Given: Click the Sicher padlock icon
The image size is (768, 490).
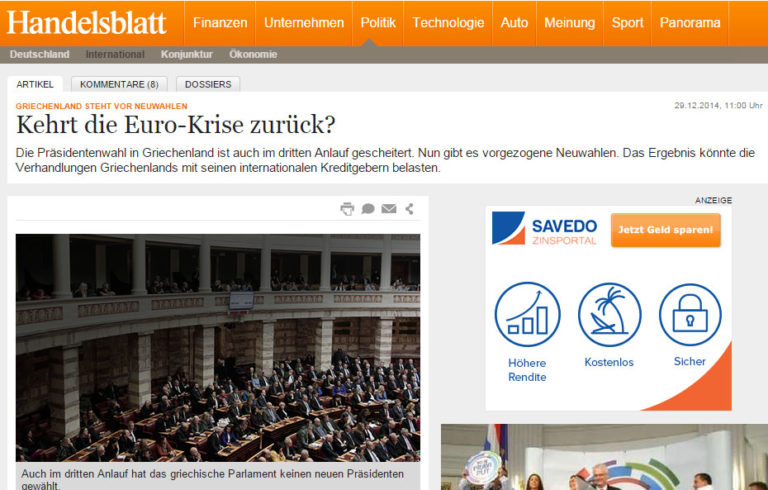Looking at the screenshot, I should (x=690, y=314).
